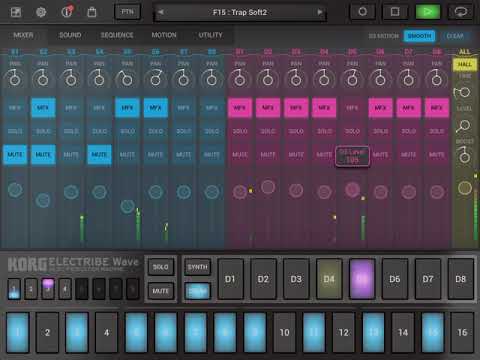Go to previous pattern arrow
Viewport: 480px width, 360px height.
tap(160, 12)
